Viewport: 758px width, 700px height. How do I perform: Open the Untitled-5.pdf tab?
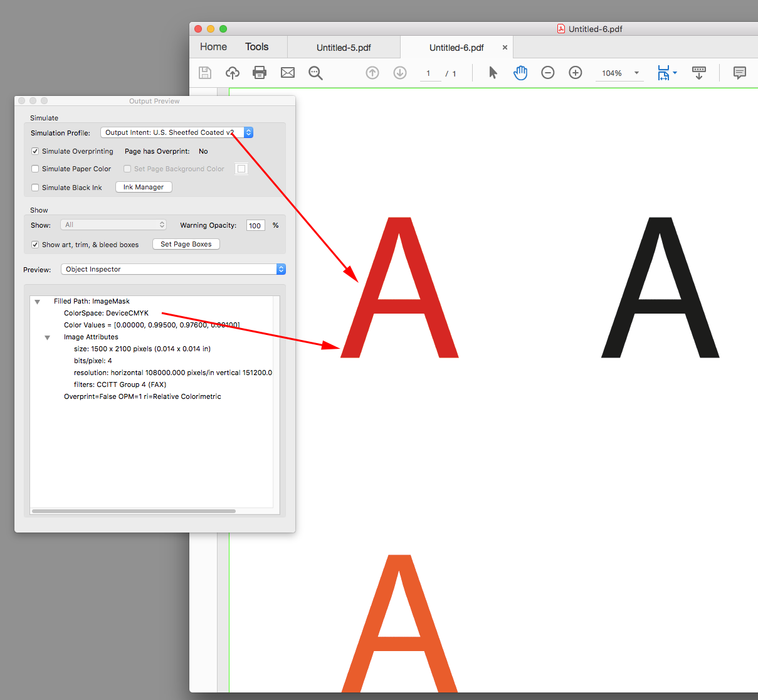click(x=344, y=48)
